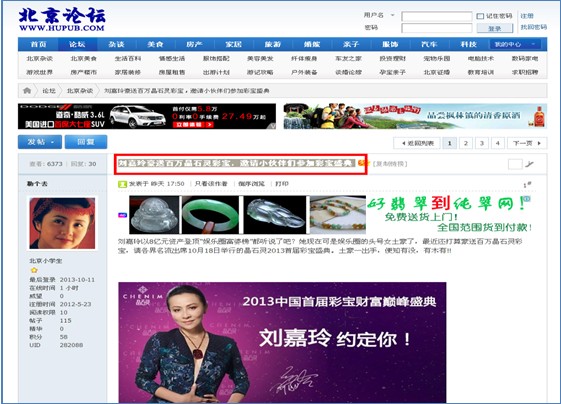Open the poster's avatar image
The height and width of the screenshot is (404, 561).
[x=62, y=223]
